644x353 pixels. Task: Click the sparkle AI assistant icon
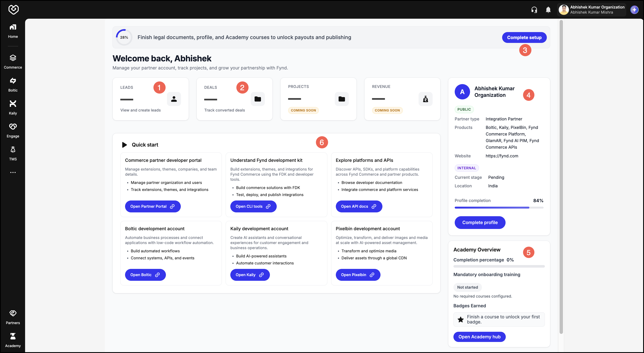(634, 10)
